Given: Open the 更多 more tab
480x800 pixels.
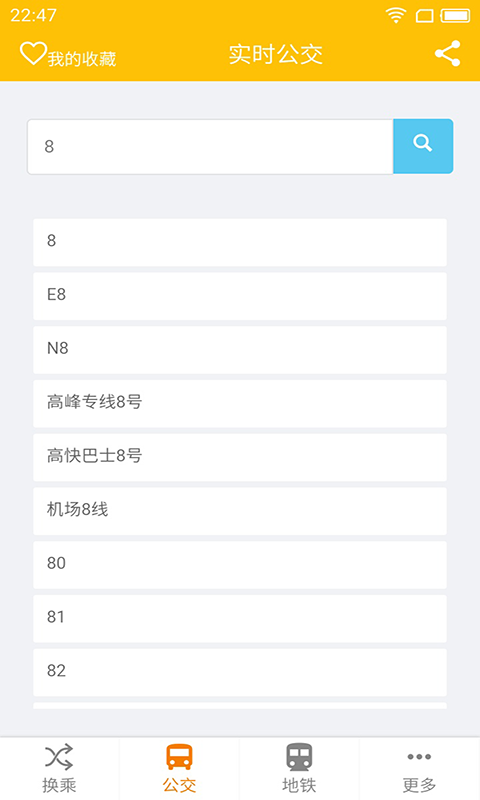Looking at the screenshot, I should tap(419, 769).
